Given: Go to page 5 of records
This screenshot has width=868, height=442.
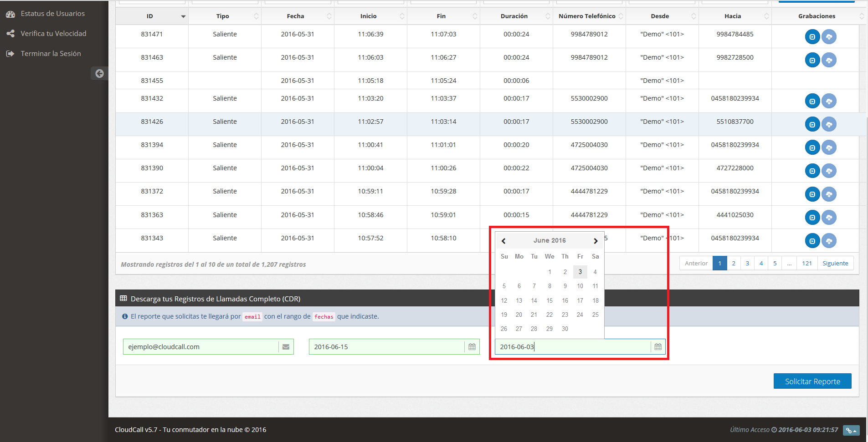Looking at the screenshot, I should pos(775,263).
